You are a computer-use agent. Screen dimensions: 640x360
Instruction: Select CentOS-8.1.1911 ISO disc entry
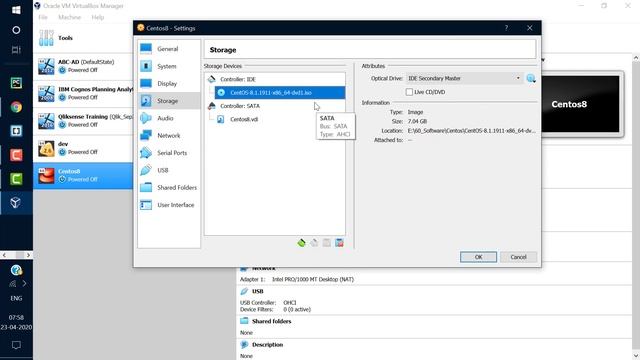click(x=280, y=93)
